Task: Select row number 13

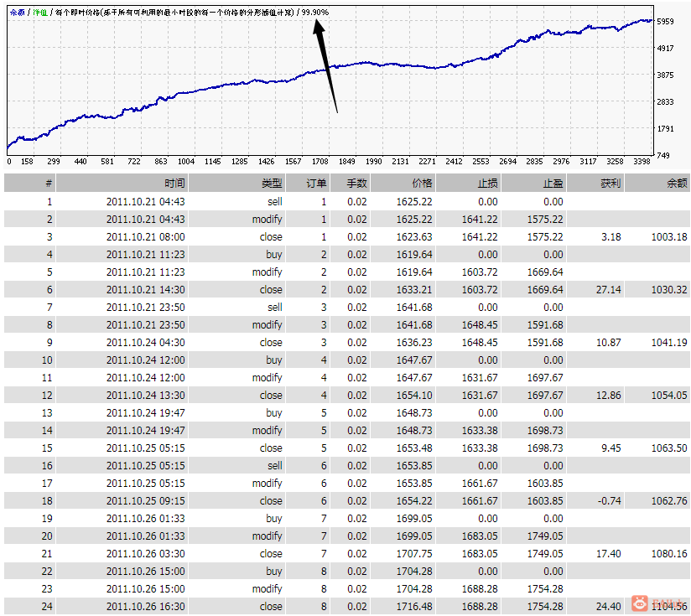Action: click(47, 413)
